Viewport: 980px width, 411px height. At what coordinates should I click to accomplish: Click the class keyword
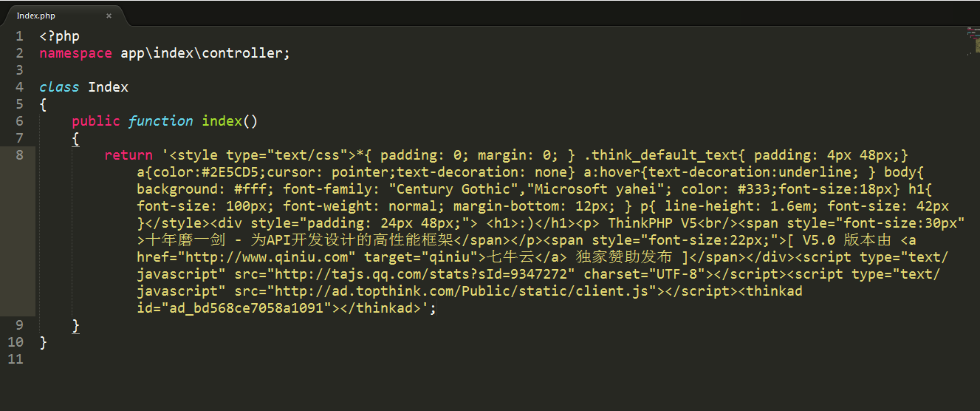pyautogui.click(x=59, y=87)
